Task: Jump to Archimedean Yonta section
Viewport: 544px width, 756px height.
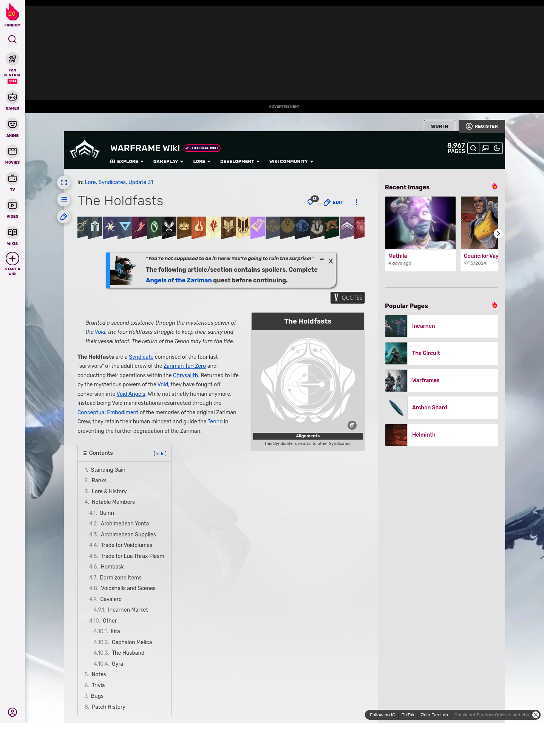Action: [125, 524]
